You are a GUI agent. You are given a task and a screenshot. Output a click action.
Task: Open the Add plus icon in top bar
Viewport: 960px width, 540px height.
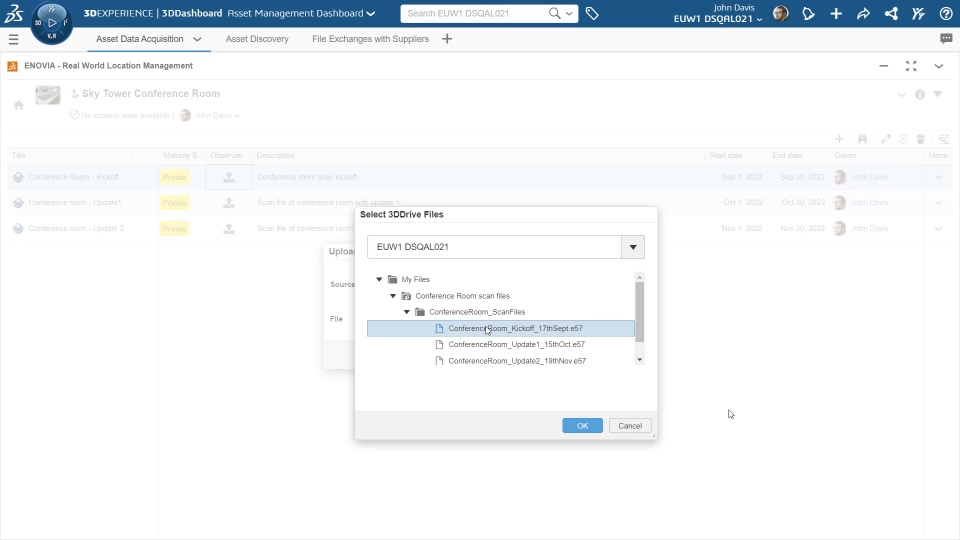(836, 13)
